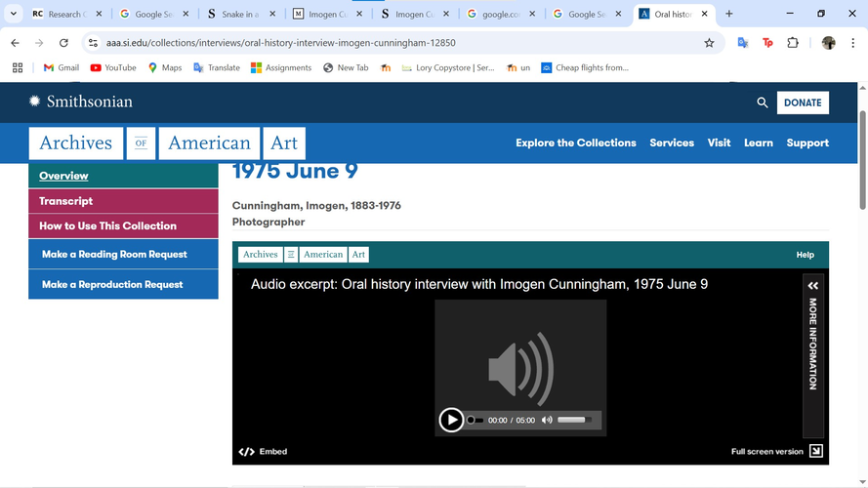Mute the audio player volume
This screenshot has width=868, height=488.
[x=547, y=420]
